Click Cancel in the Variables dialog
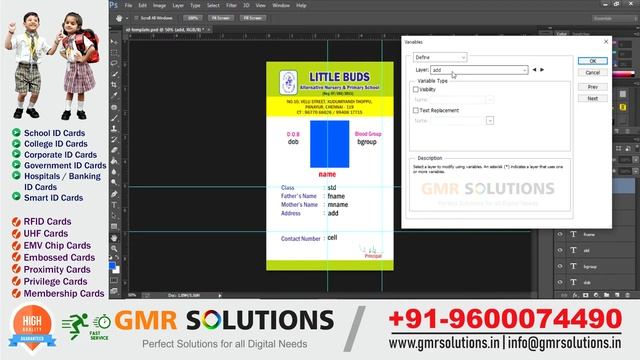Image resolution: width=640 pixels, height=360 pixels. pos(593,72)
